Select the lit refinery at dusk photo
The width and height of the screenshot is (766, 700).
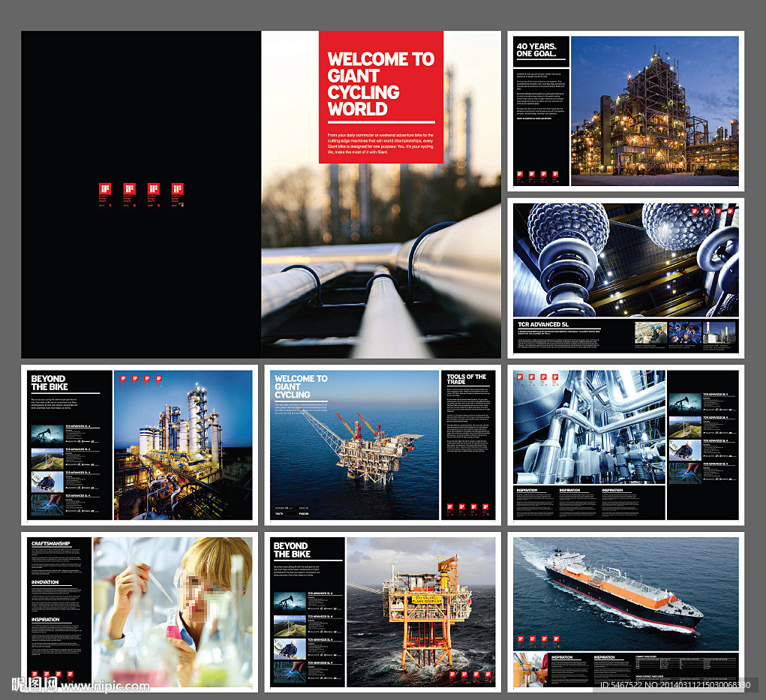pos(655,111)
